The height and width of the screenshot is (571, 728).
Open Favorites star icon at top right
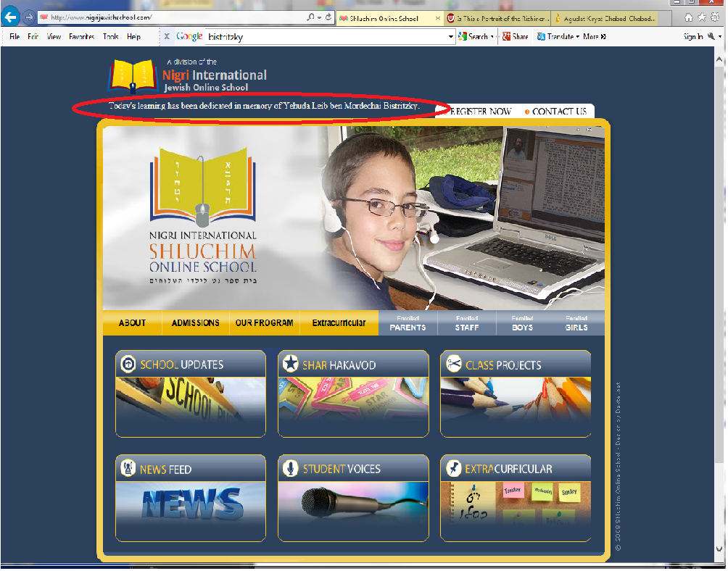702,17
